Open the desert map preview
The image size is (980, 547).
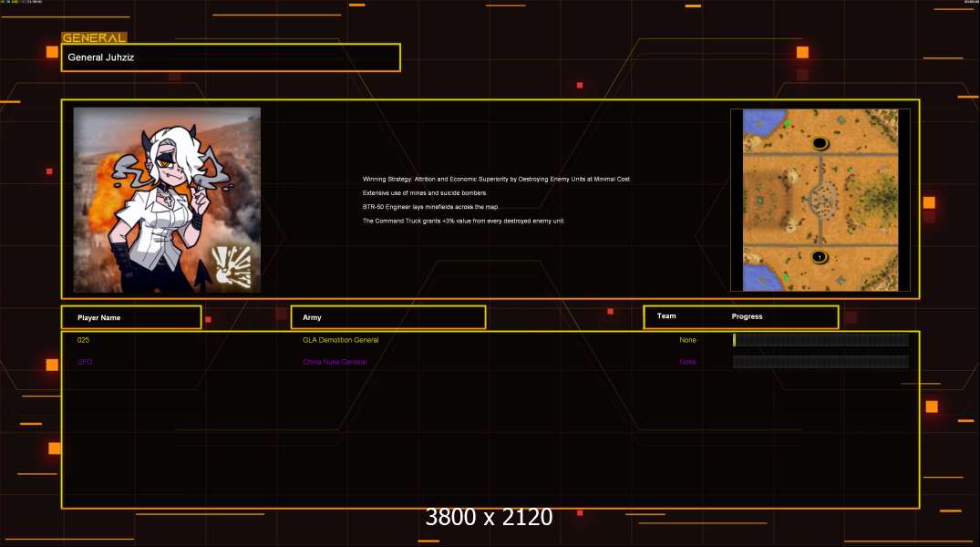coord(820,200)
